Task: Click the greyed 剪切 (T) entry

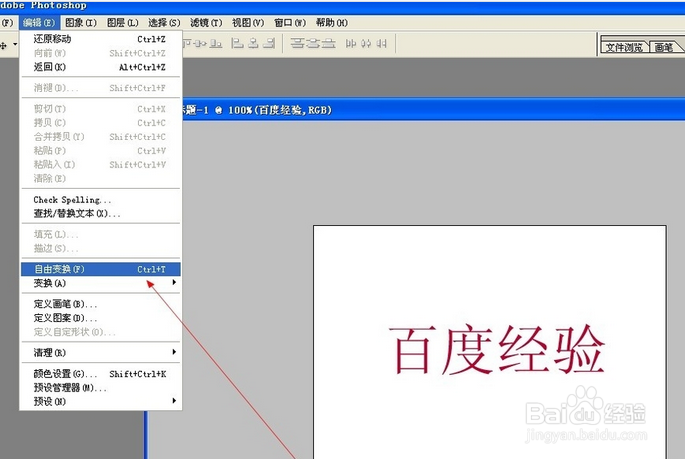Action: (100, 109)
